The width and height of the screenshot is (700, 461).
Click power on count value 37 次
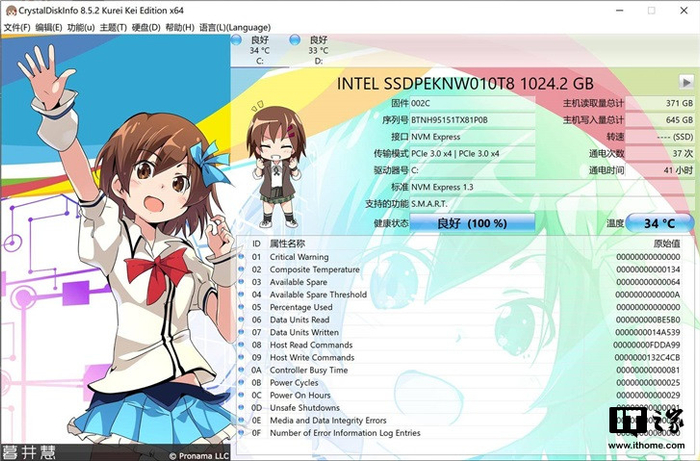[x=659, y=154]
